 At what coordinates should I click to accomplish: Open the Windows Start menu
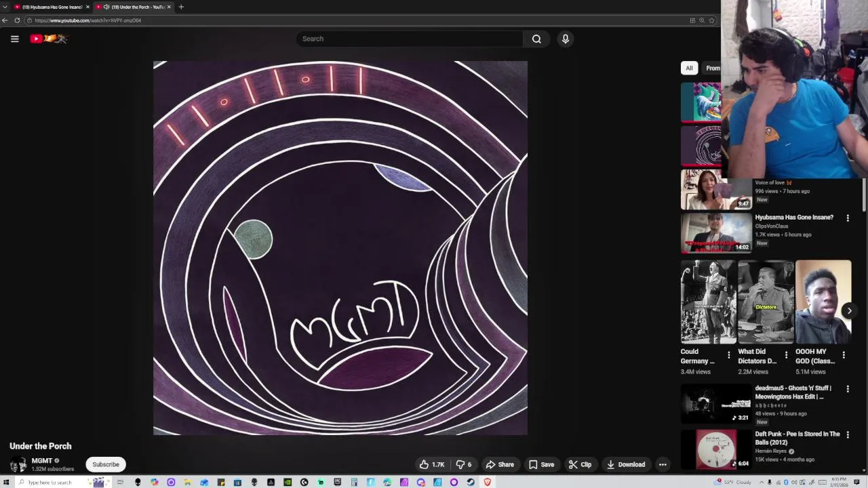point(5,482)
